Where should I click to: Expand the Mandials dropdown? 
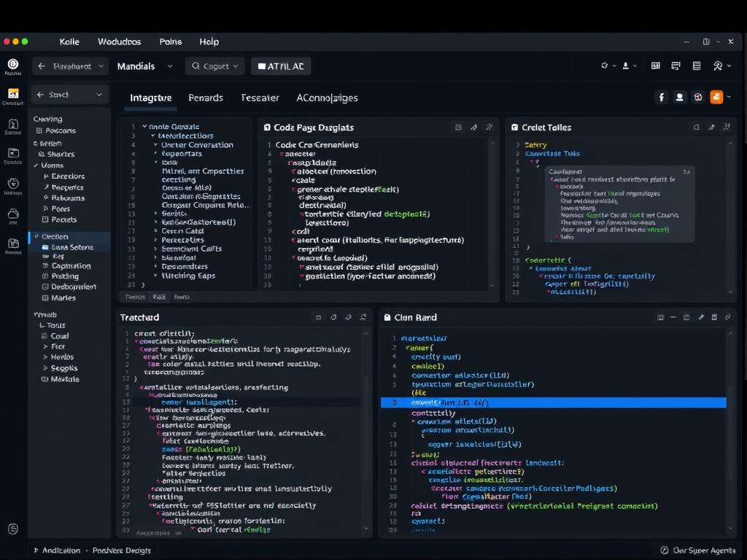pyautogui.click(x=144, y=66)
